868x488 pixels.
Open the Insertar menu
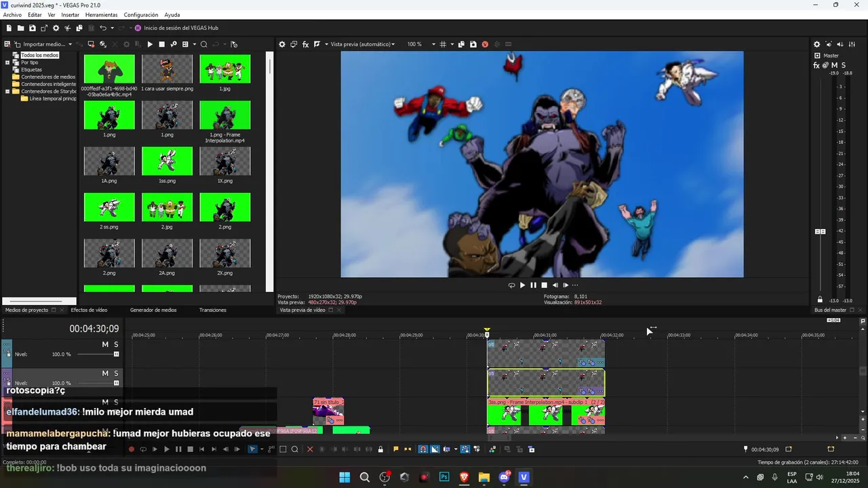[70, 15]
